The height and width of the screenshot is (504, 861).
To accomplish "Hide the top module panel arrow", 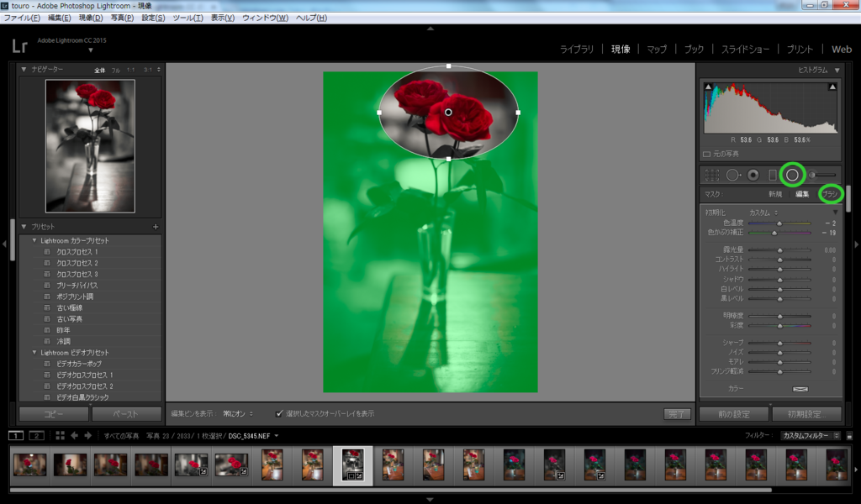I will click(x=430, y=28).
